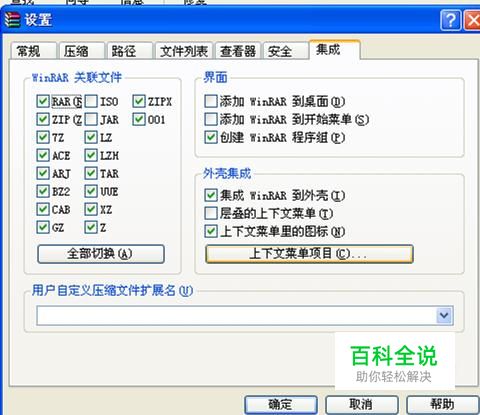
Task: Toggle the RAR file association checkbox
Action: click(43, 101)
